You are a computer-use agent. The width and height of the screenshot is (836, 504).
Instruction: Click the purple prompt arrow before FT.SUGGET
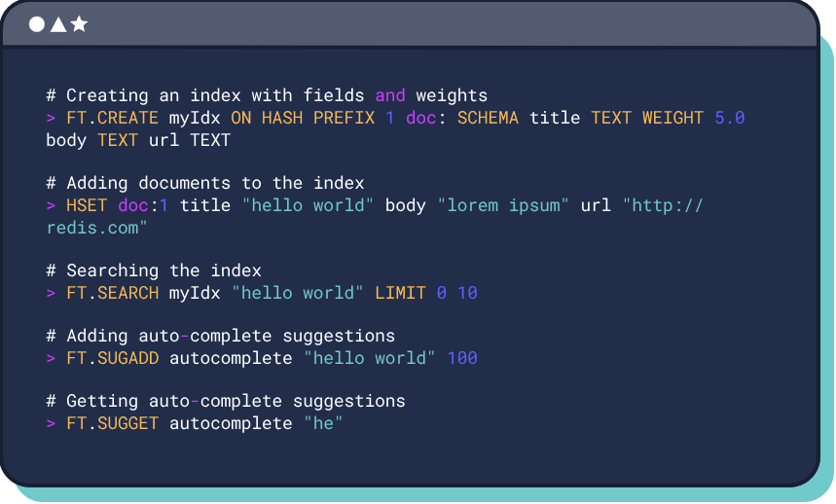tap(52, 423)
